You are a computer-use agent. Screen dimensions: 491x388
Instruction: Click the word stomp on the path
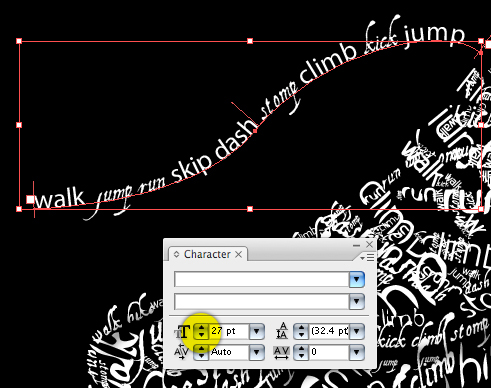(280, 99)
